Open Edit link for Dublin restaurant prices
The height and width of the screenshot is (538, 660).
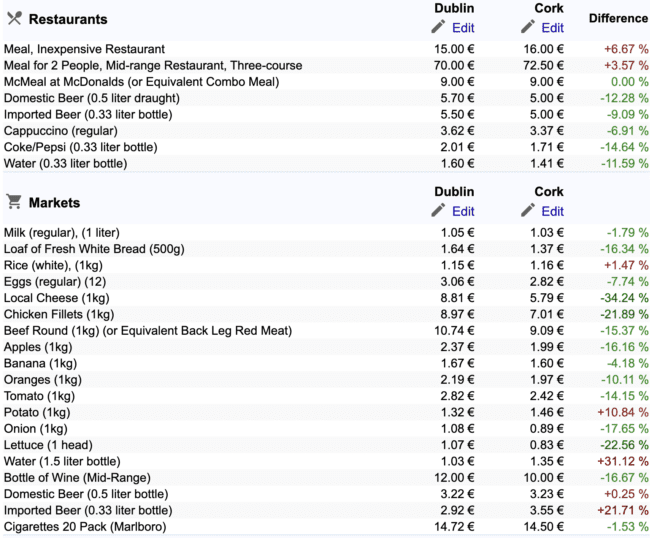click(x=463, y=28)
